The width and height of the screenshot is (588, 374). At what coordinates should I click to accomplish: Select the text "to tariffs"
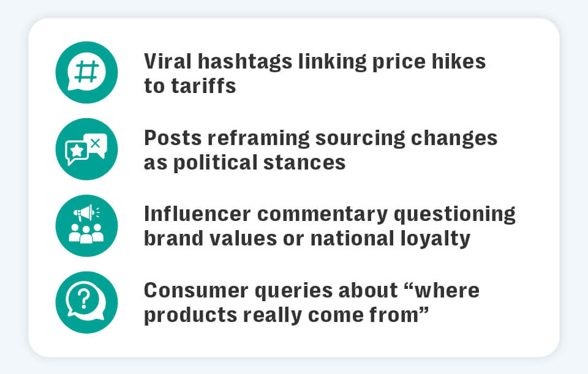(x=190, y=86)
